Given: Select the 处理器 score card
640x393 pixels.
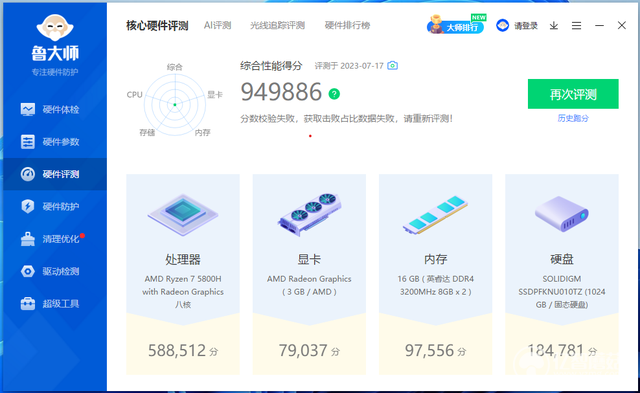Looking at the screenshot, I should [183, 274].
